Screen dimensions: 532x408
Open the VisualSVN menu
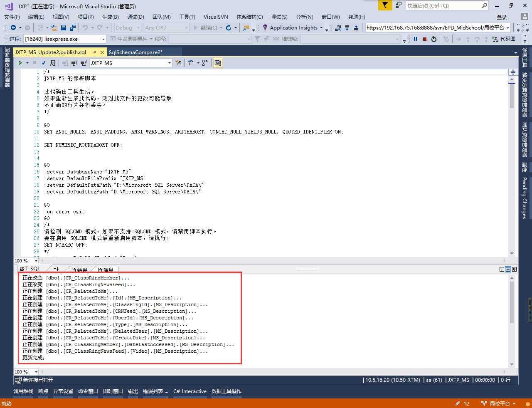click(216, 17)
